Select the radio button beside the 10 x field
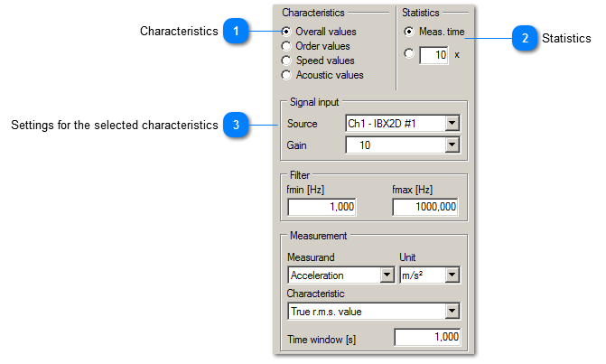The height and width of the screenshot is (364, 606). [409, 54]
